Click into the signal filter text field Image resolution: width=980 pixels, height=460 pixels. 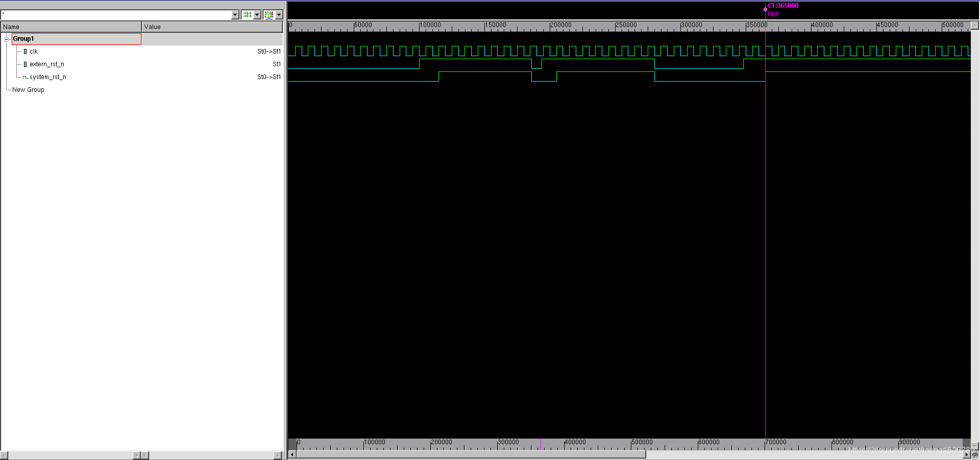[x=116, y=15]
